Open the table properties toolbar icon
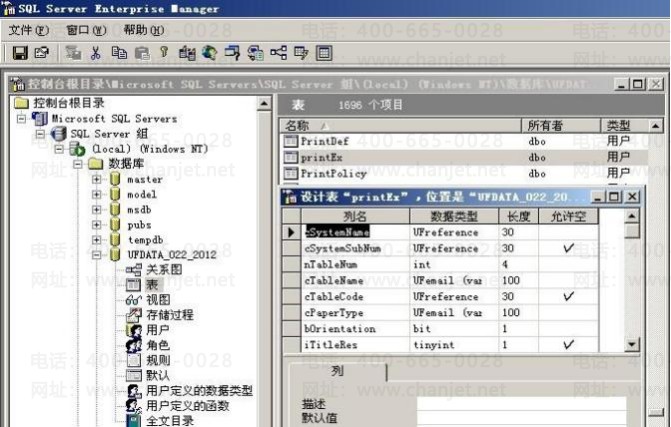The height and width of the screenshot is (427, 671). [42, 53]
